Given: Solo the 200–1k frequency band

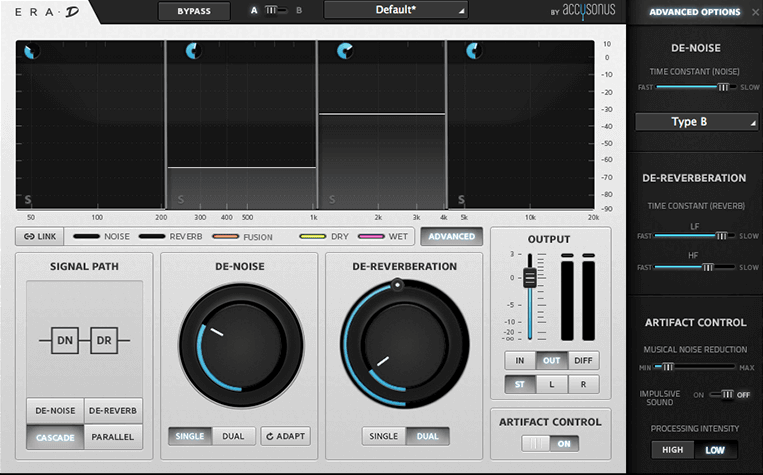Looking at the screenshot, I should pyautogui.click(x=181, y=200).
